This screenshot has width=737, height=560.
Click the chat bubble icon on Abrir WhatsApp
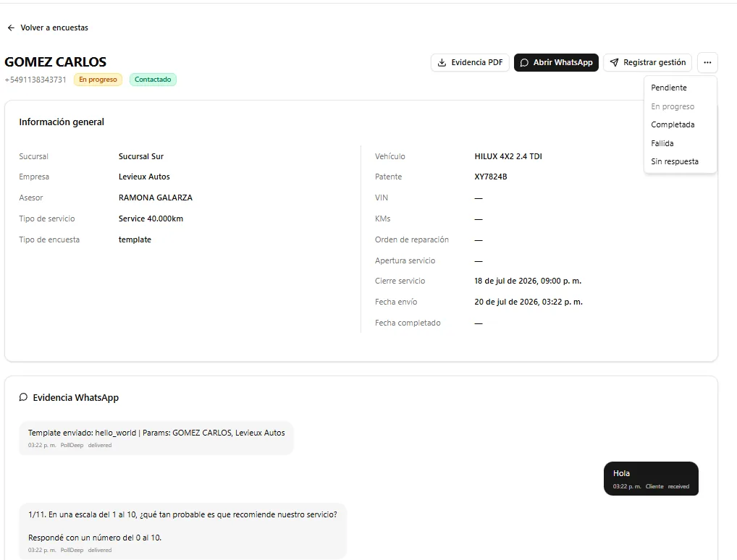coord(524,62)
